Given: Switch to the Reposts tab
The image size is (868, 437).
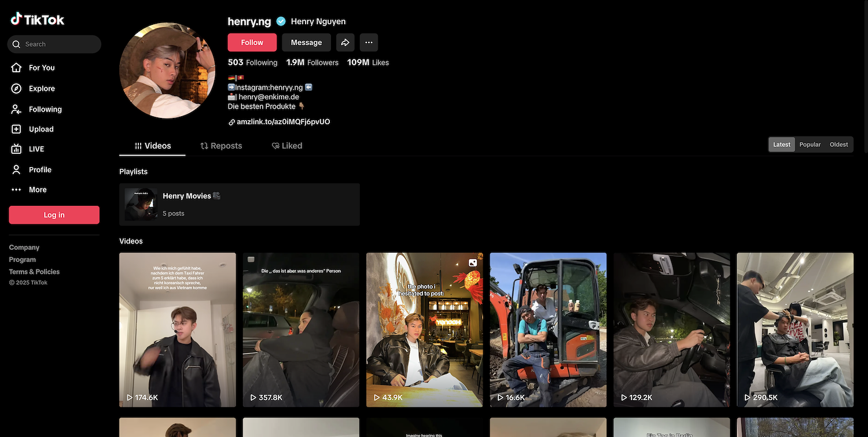Looking at the screenshot, I should pyautogui.click(x=221, y=146).
